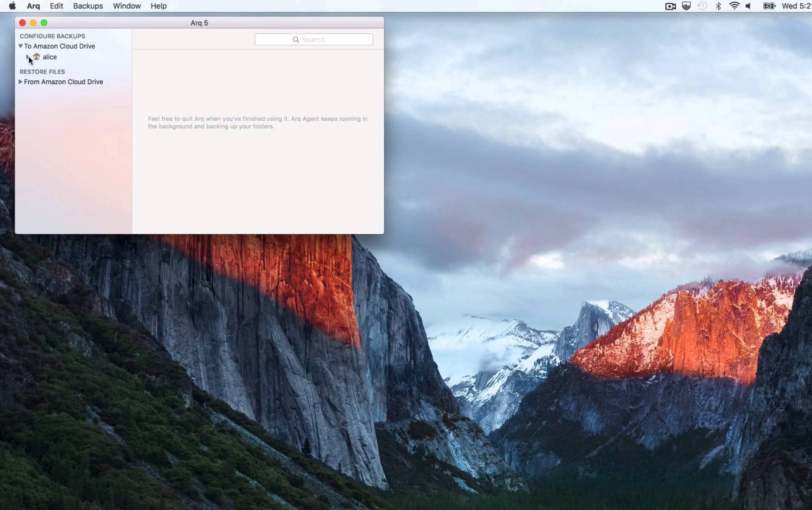
Task: Expand the From Amazon Cloud Drive group
Action: 20,82
